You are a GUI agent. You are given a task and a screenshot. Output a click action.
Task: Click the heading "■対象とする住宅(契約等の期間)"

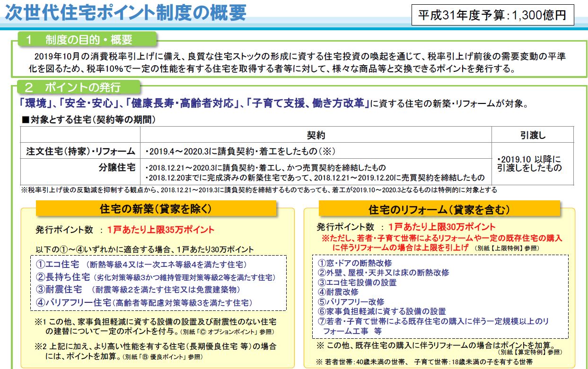click(88, 120)
